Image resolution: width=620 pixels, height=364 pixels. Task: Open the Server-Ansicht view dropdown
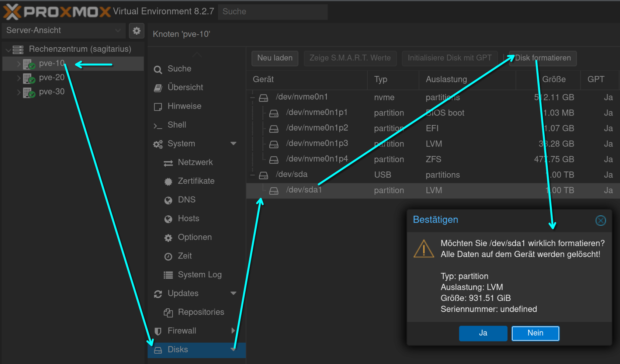pos(63,31)
